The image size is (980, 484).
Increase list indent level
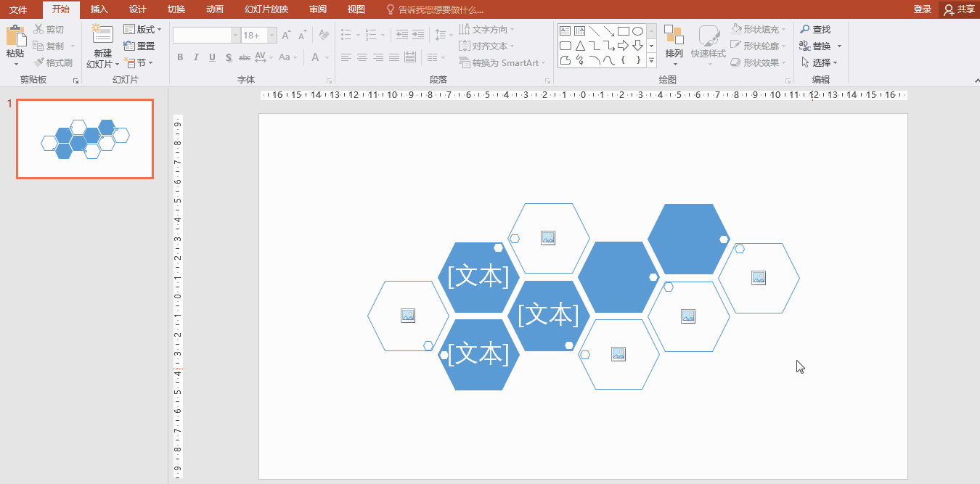point(419,34)
